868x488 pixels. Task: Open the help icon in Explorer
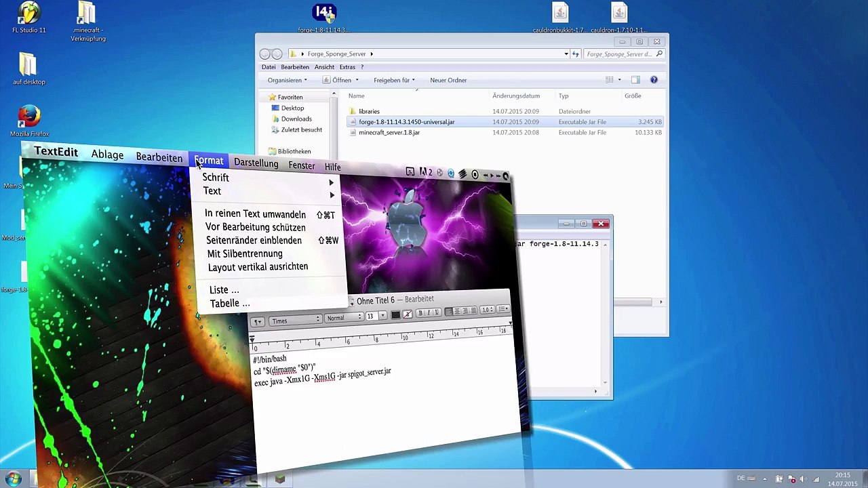654,80
